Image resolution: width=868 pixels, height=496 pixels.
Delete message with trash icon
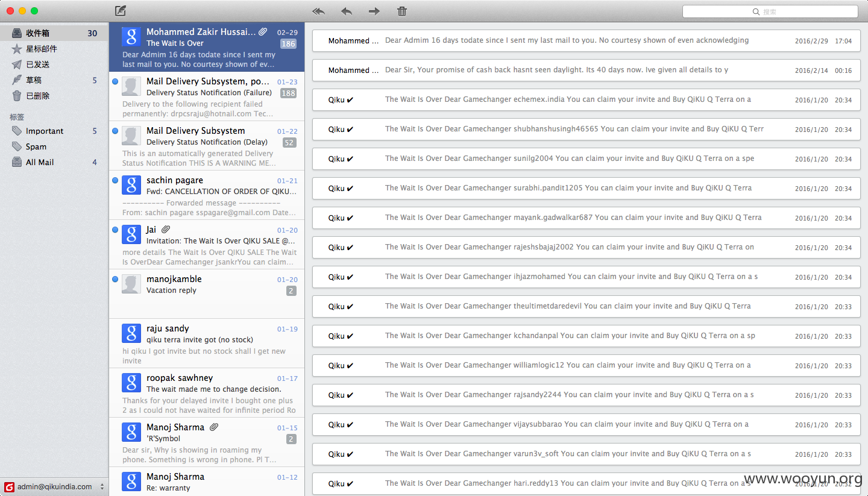pyautogui.click(x=402, y=11)
